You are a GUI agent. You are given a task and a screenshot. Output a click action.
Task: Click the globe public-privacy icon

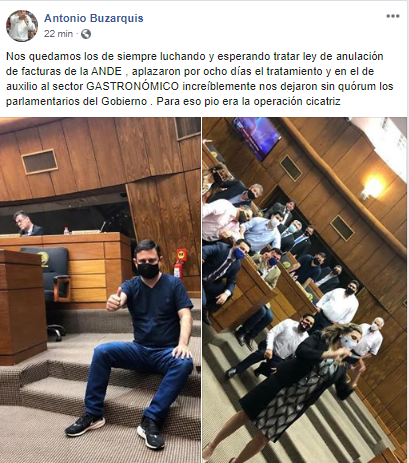pos(86,34)
